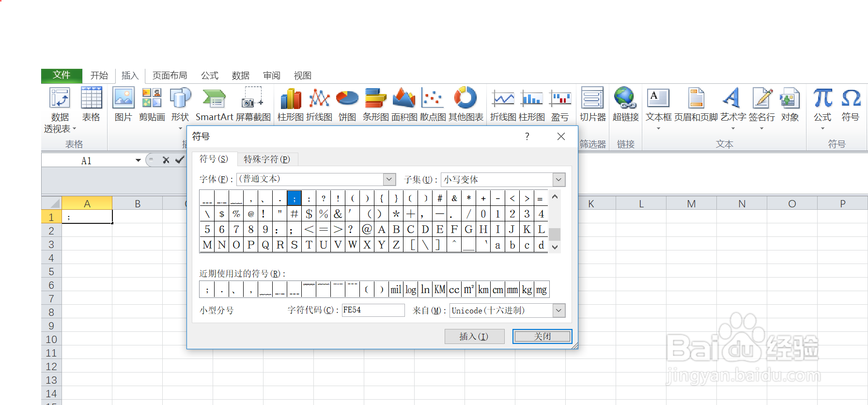Select the $ symbol in the second grid row
Image resolution: width=868 pixels, height=405 pixels.
pyautogui.click(x=309, y=214)
